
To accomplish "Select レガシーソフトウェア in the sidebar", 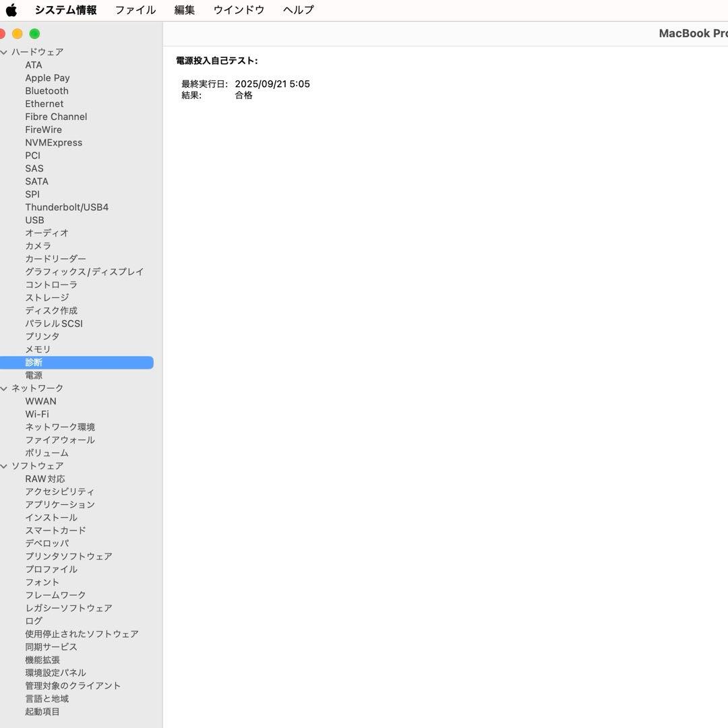I will coord(69,608).
